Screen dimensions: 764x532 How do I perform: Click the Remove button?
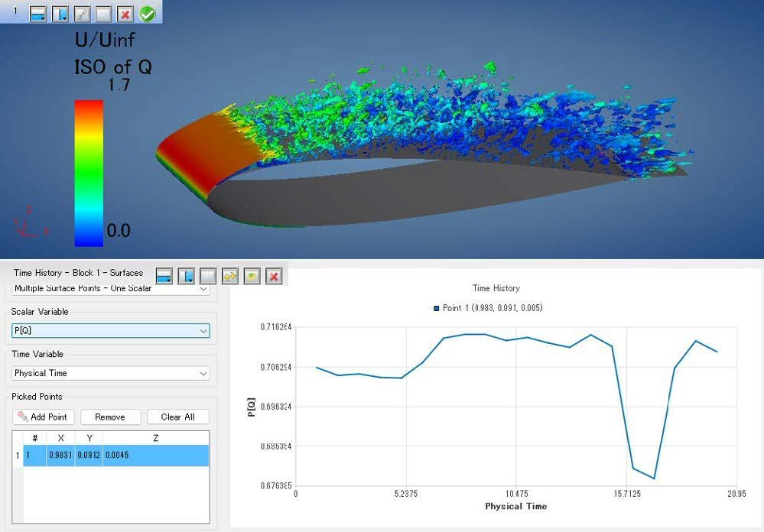click(111, 417)
